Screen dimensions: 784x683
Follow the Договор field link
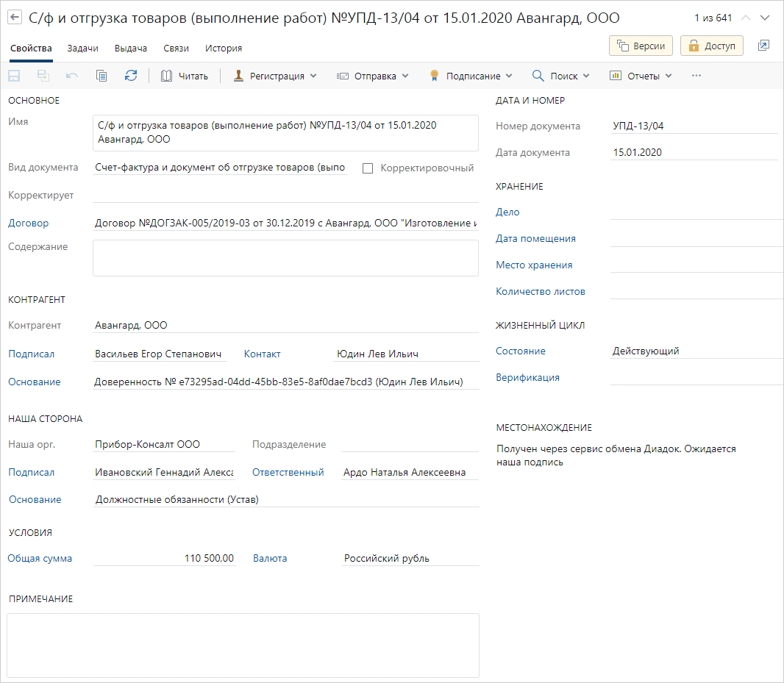pyautogui.click(x=28, y=224)
